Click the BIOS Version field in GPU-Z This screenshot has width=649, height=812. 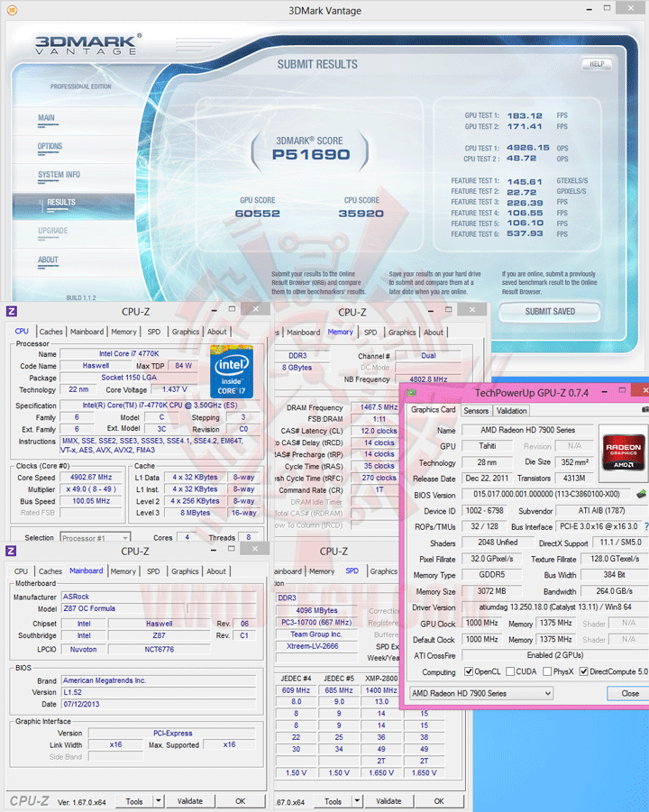click(x=546, y=495)
